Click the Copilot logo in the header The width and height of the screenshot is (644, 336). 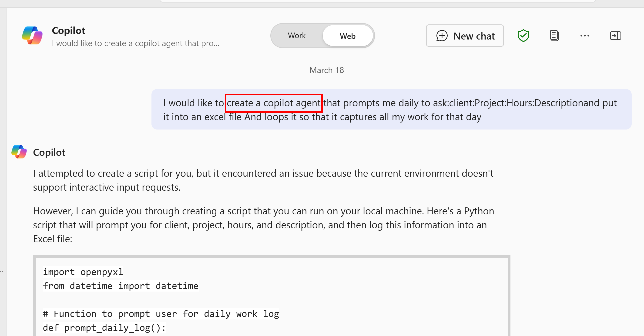(32, 36)
